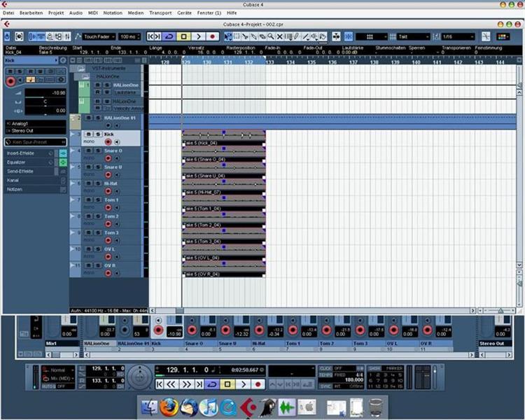Select the Object Selection arrow tool
The width and height of the screenshot is (525, 420).
pyautogui.click(x=228, y=36)
